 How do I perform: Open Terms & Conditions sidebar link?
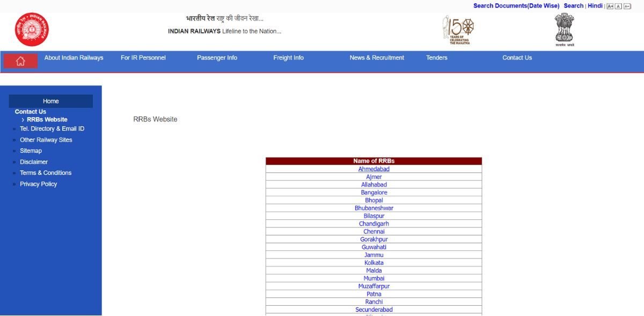tap(46, 173)
